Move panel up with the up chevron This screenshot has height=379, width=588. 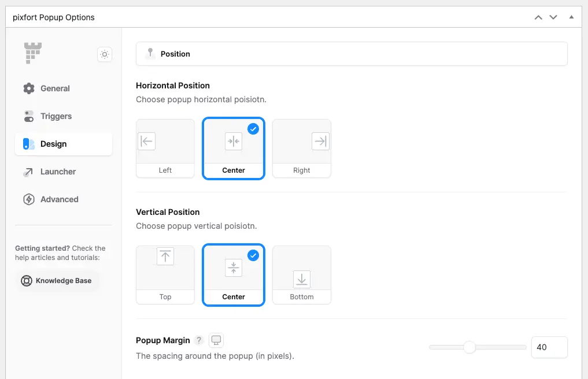tap(538, 17)
